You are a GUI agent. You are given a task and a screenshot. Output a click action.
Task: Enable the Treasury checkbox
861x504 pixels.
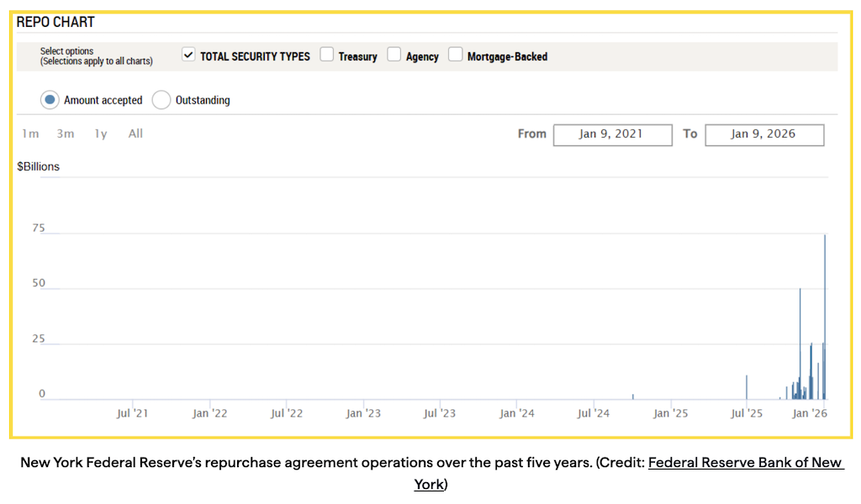[x=327, y=55]
